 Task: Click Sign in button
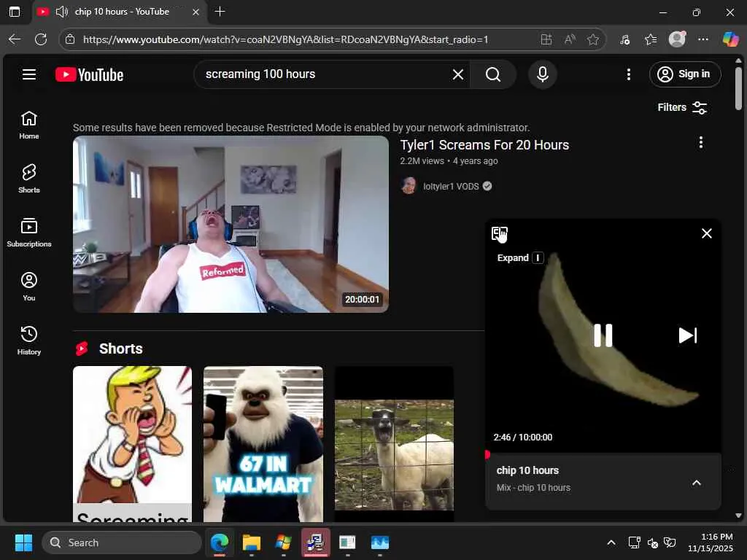pyautogui.click(x=684, y=74)
